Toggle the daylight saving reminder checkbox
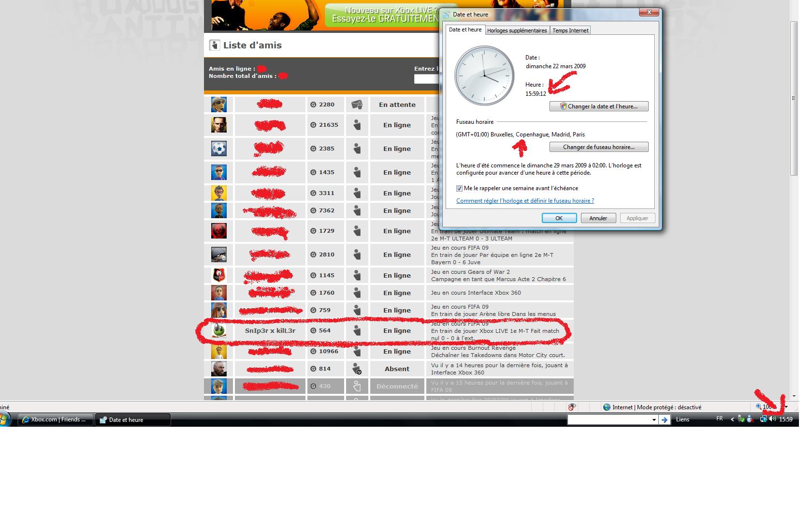 (459, 188)
